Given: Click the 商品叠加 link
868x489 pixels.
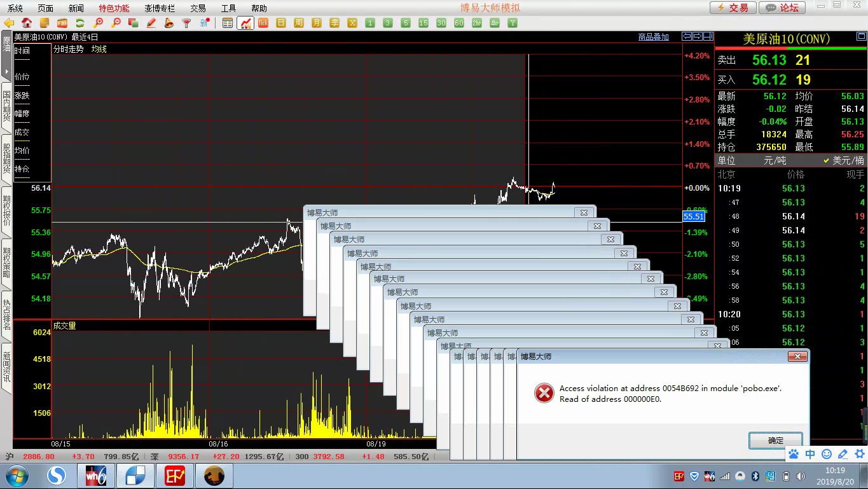Looking at the screenshot, I should 653,37.
